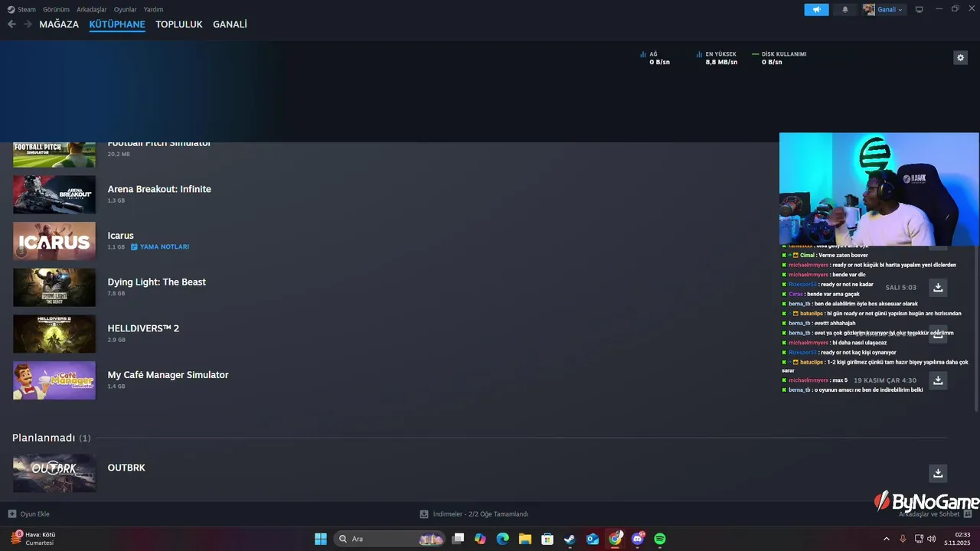This screenshot has width=980, height=551.
Task: Open the Steam announcements megaphone button
Action: 816,9
